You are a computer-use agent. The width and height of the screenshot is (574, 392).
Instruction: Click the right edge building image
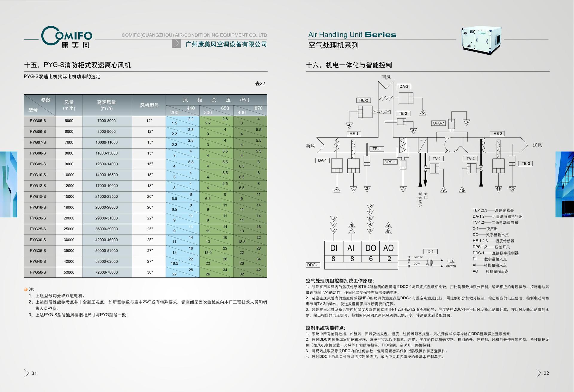(564, 184)
